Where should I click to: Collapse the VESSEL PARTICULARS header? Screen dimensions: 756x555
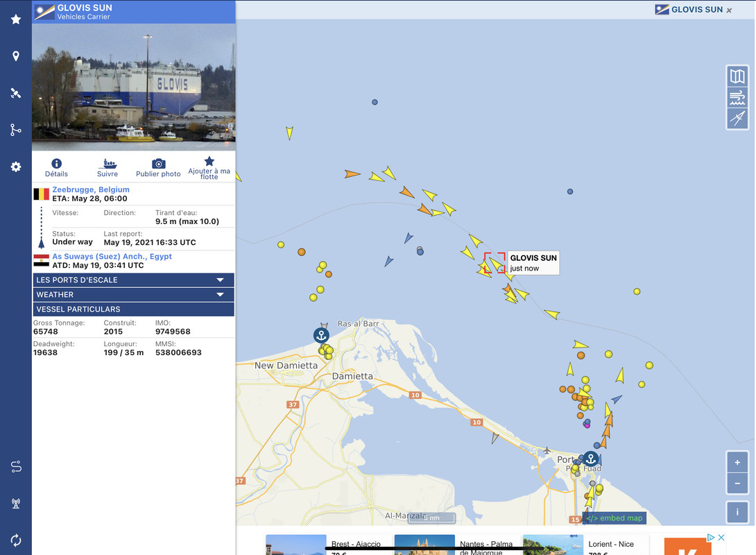click(134, 309)
